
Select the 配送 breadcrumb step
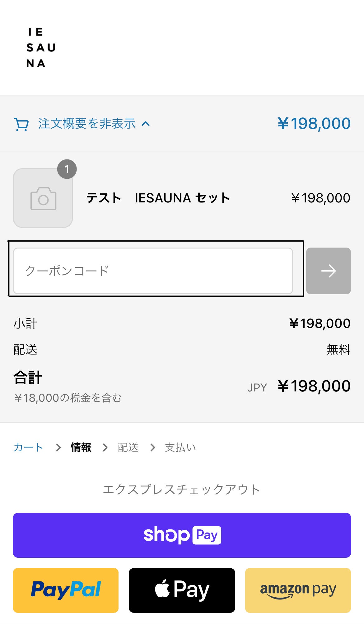coord(128,447)
